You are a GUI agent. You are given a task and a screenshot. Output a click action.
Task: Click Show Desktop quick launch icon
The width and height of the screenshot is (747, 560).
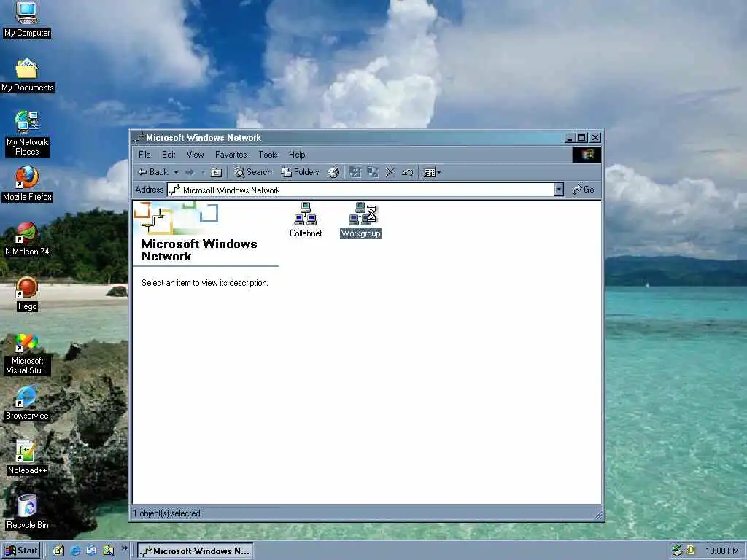[x=58, y=551]
